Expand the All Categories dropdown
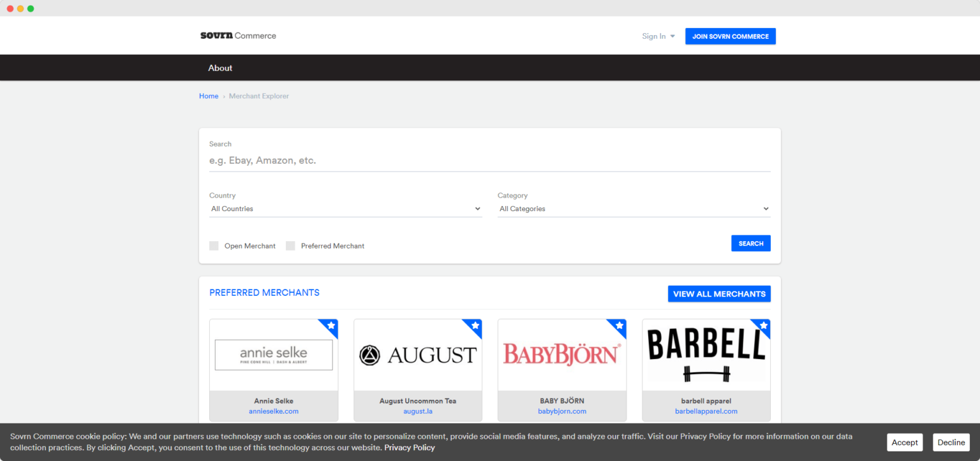 633,209
